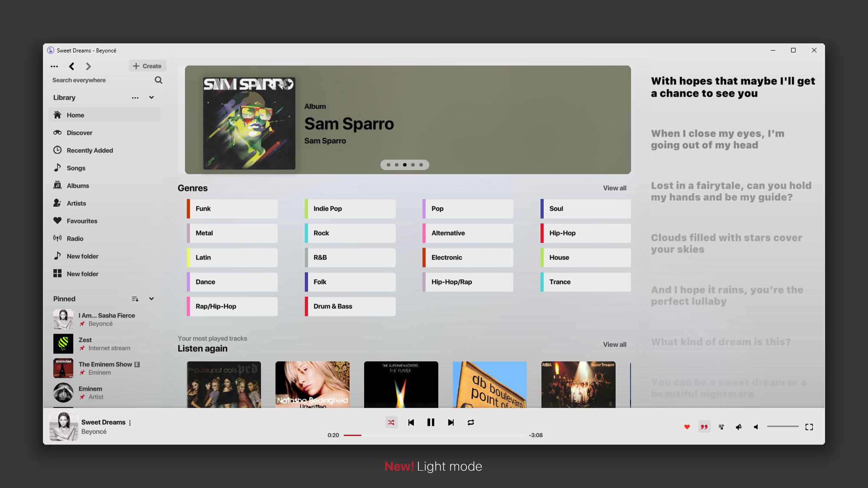868x488 pixels.
Task: Toggle repeat mode
Action: click(x=471, y=422)
